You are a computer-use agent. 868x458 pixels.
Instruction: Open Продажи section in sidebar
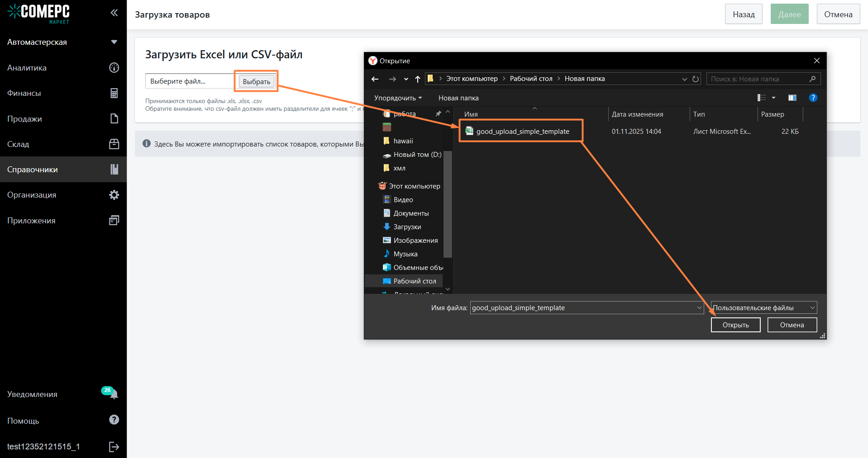coord(63,119)
